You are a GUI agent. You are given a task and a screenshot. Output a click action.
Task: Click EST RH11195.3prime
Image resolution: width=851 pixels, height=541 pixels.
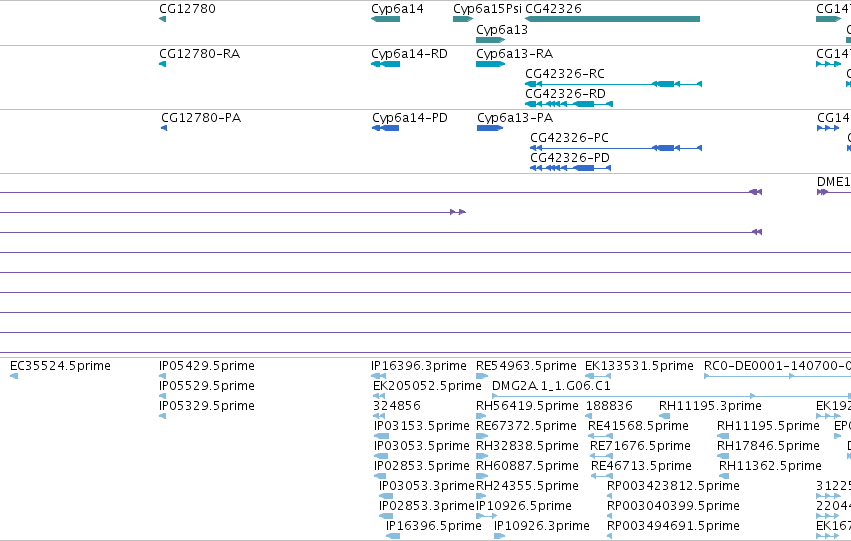[x=710, y=406]
